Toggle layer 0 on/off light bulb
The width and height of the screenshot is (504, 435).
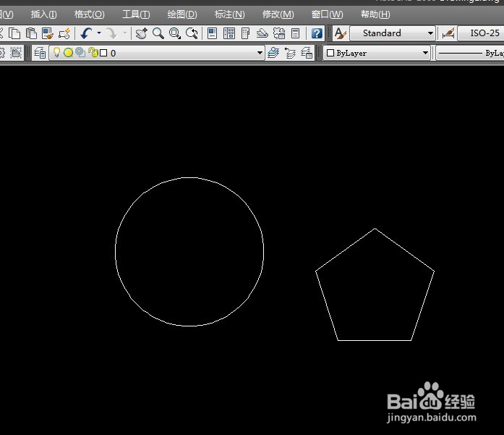[56, 52]
